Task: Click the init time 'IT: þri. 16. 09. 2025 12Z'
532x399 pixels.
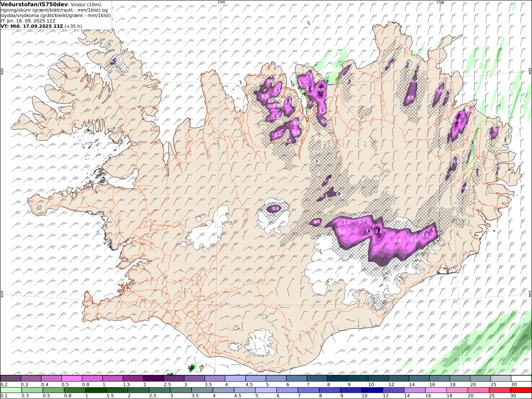Action: coord(28,20)
